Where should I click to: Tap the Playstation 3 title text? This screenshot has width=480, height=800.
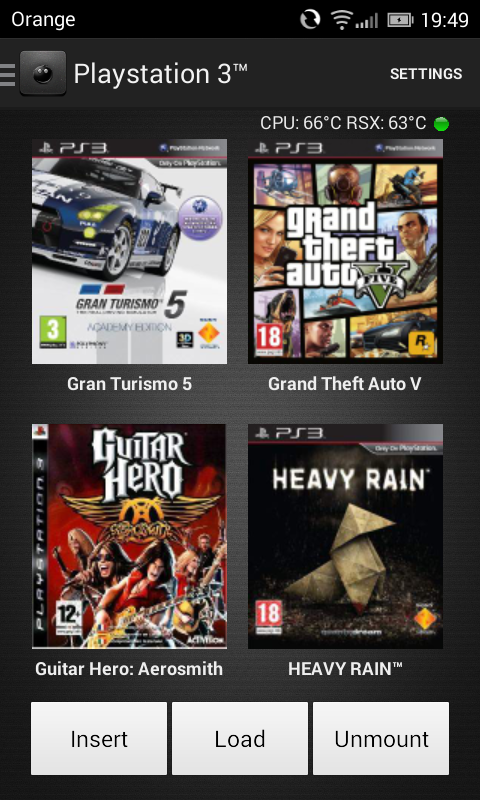coord(161,74)
